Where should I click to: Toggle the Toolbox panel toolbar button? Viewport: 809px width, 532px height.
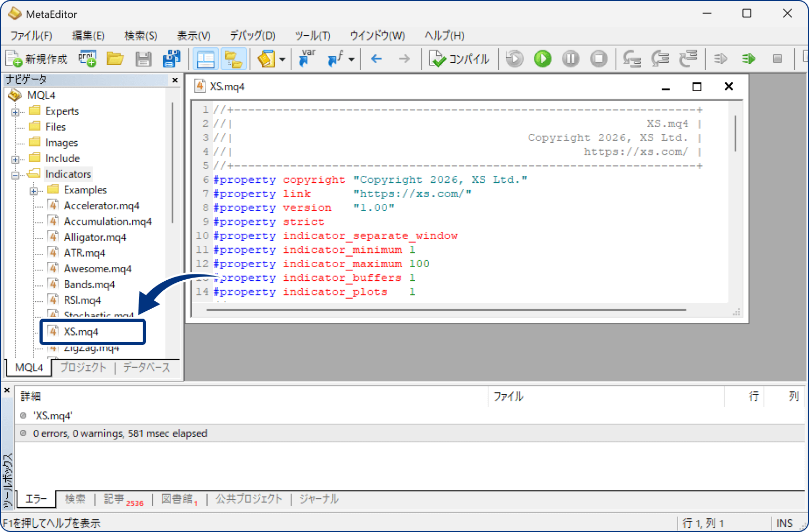click(x=233, y=59)
